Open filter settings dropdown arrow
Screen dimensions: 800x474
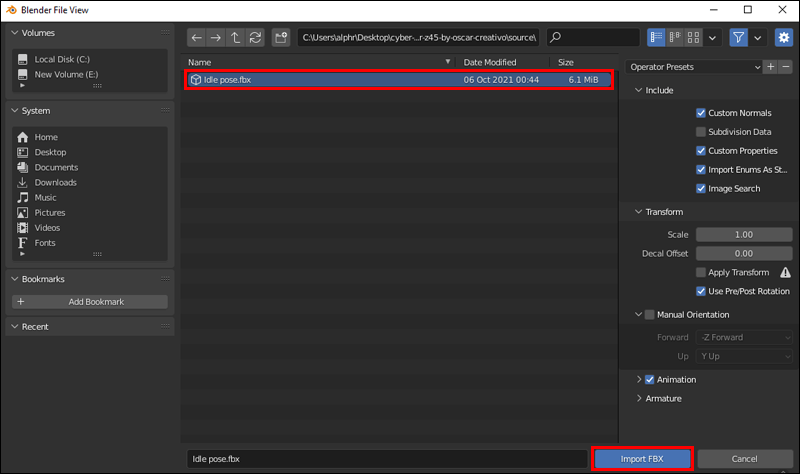point(758,37)
